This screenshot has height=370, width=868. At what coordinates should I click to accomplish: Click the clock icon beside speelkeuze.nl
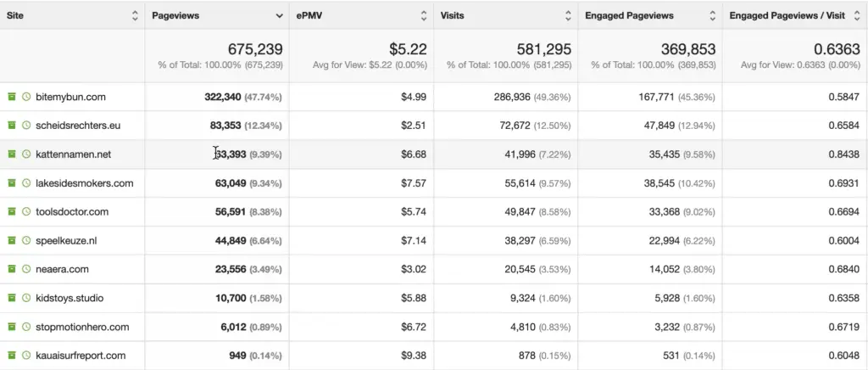pos(26,240)
